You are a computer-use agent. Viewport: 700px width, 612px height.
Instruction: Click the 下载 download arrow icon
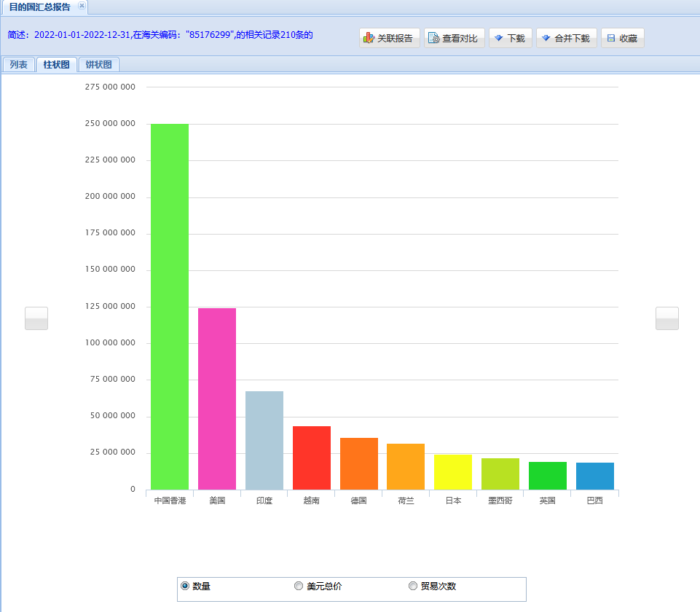(x=499, y=38)
